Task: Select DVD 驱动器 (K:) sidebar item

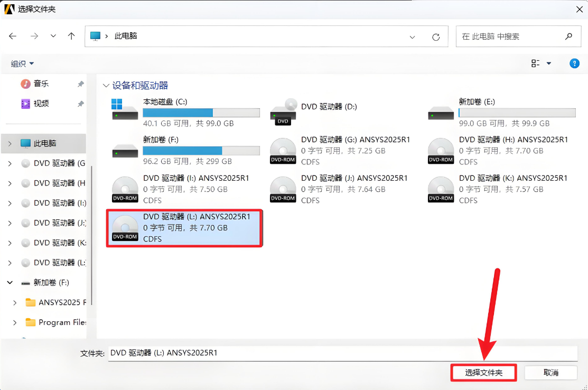Action: click(x=53, y=243)
